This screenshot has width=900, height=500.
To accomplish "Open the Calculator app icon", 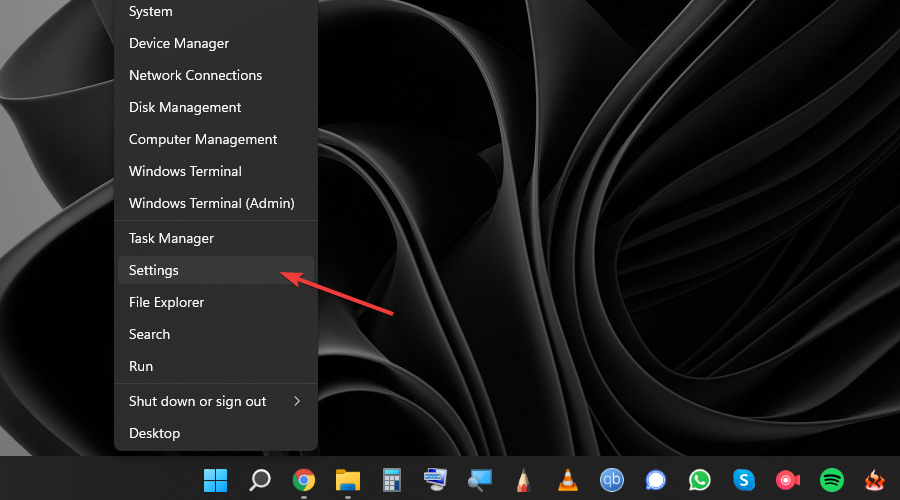I will (391, 480).
